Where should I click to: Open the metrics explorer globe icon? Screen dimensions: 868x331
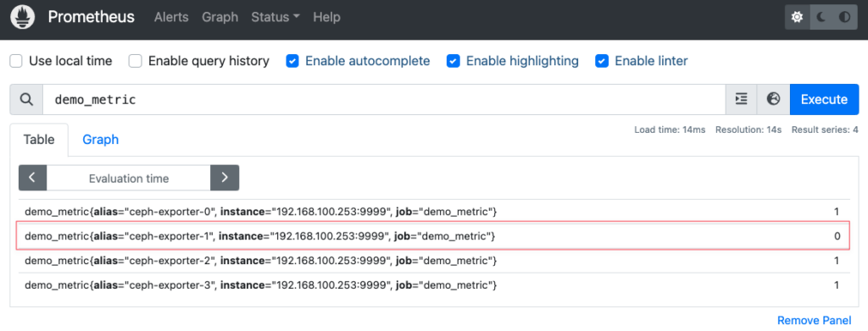tap(773, 99)
